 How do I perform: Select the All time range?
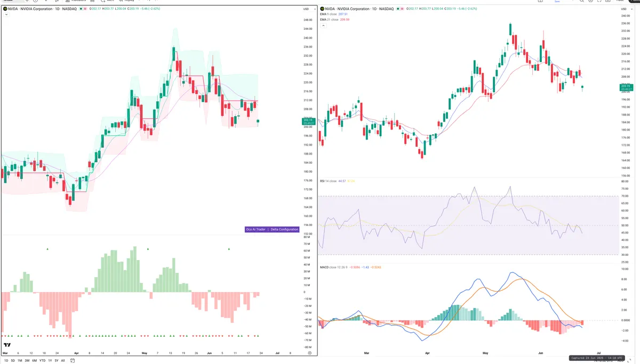pyautogui.click(x=63, y=360)
